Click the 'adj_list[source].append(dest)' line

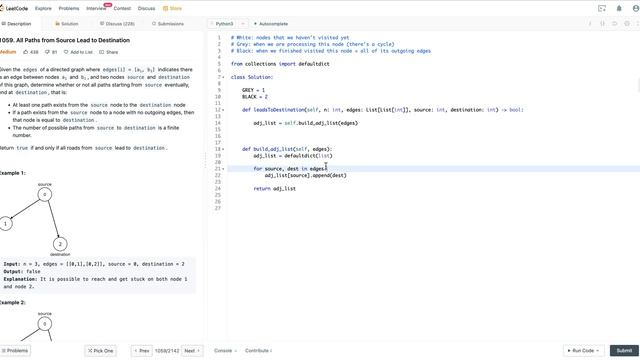(305, 176)
